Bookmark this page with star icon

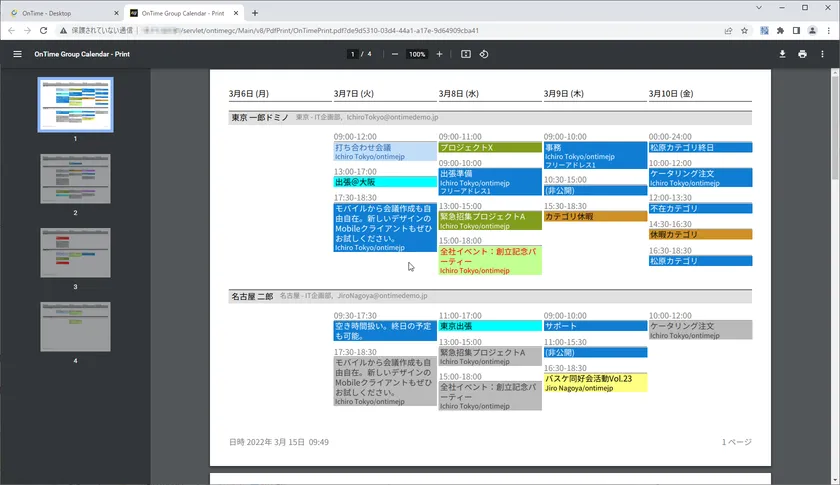744,31
